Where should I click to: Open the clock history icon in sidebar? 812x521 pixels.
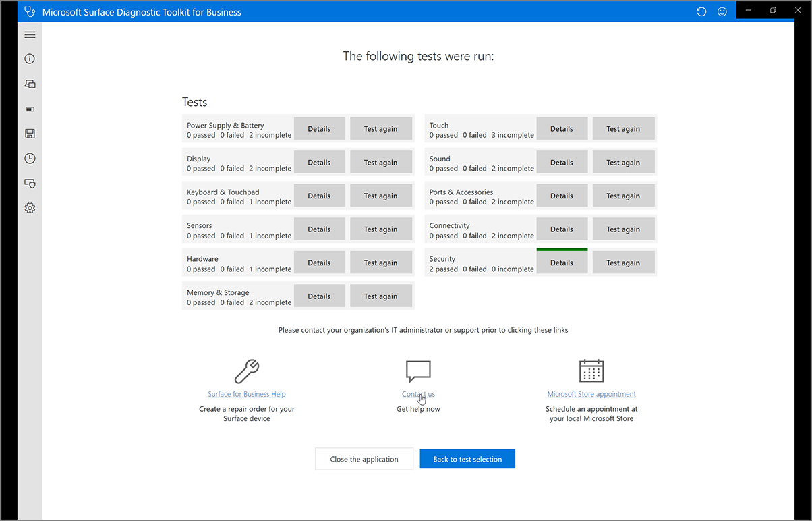pos(30,159)
